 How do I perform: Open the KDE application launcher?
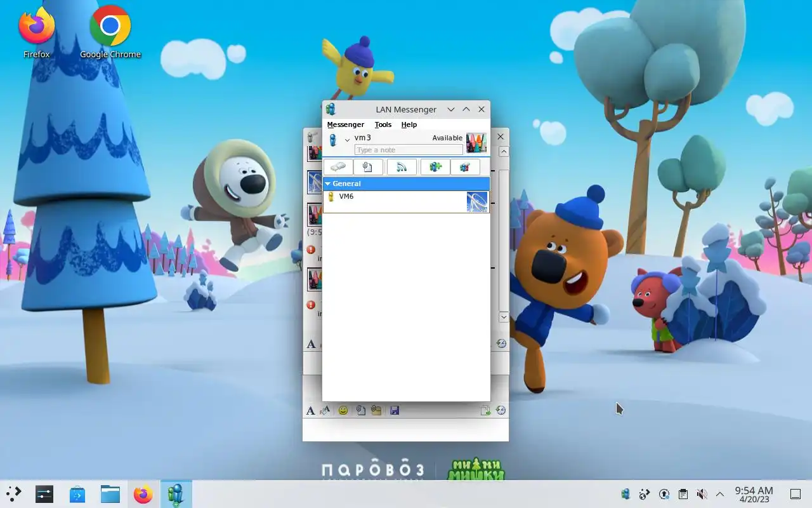[x=13, y=494]
